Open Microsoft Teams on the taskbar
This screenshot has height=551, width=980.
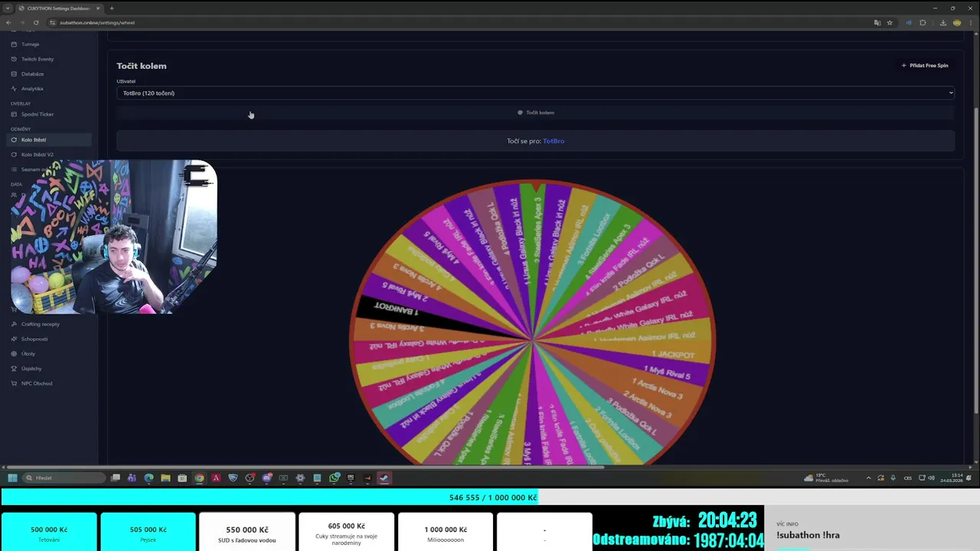(x=132, y=478)
